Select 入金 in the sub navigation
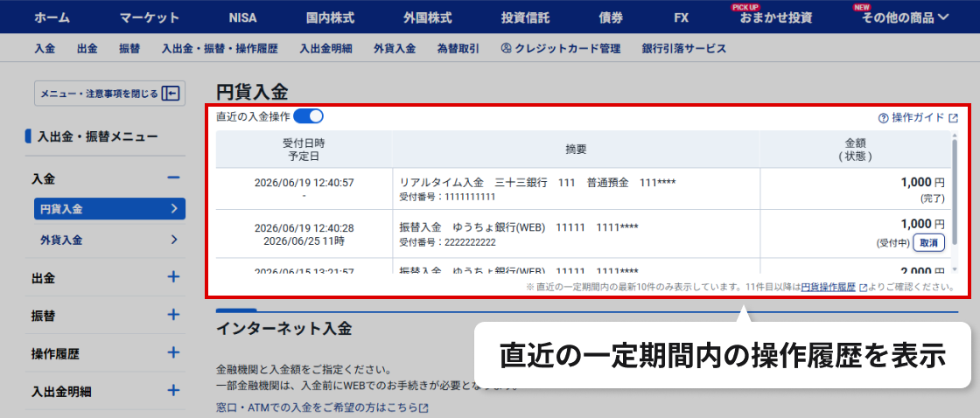Image resolution: width=980 pixels, height=418 pixels. tap(45, 49)
